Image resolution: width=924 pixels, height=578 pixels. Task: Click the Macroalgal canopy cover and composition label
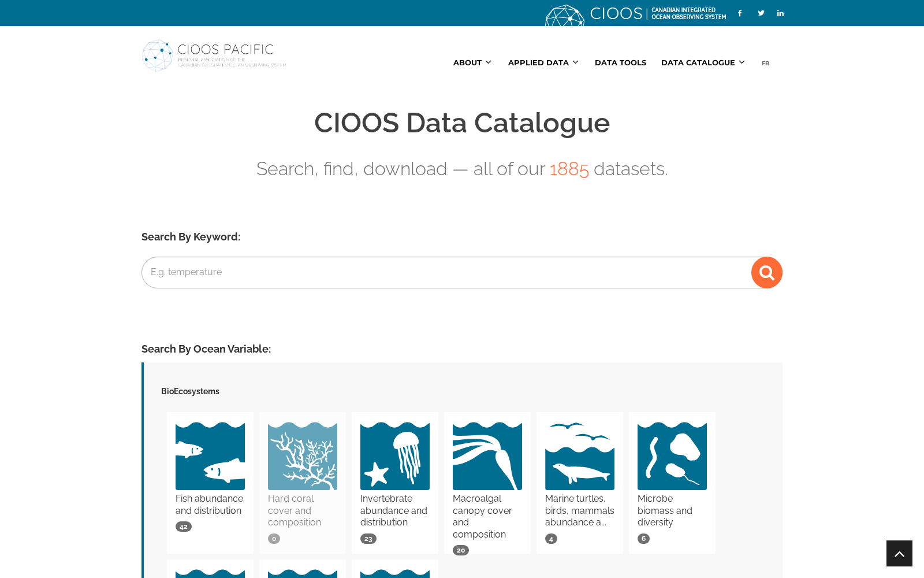[482, 516]
